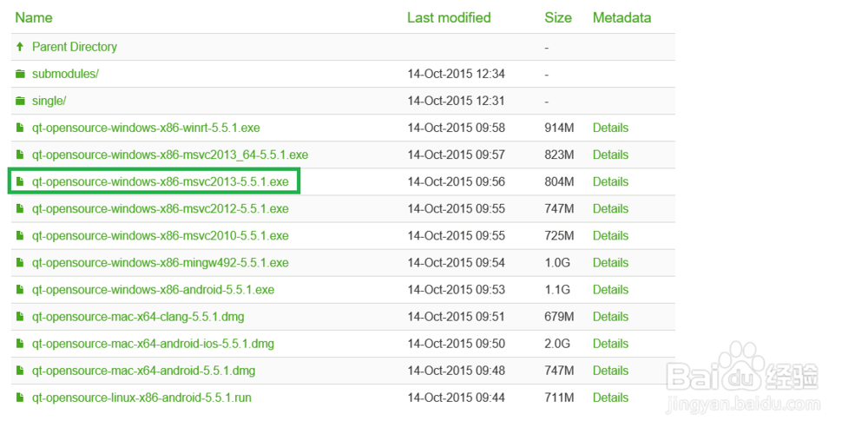
Task: Download qt-opensource-windows-x86-mingw492-5.5.1.exe
Action: click(x=161, y=263)
